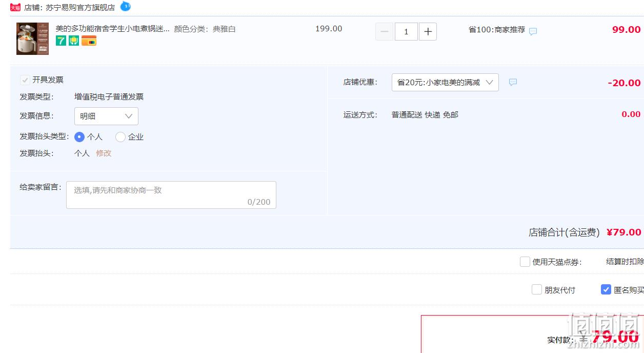Click the shipping fee value 0.00
Image resolution: width=644 pixels, height=353 pixels.
(x=631, y=114)
